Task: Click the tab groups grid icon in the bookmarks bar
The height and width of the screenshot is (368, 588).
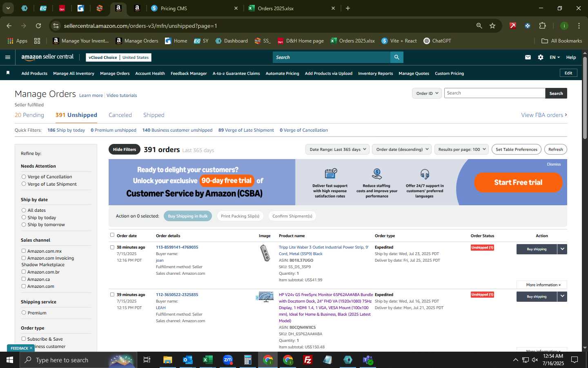Action: [x=37, y=41]
